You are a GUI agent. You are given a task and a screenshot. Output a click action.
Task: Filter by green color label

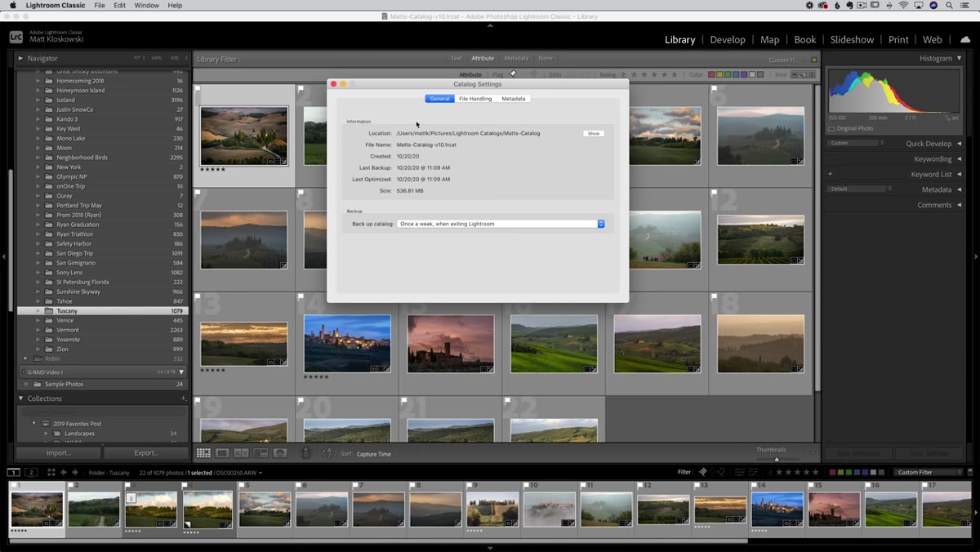tap(727, 74)
